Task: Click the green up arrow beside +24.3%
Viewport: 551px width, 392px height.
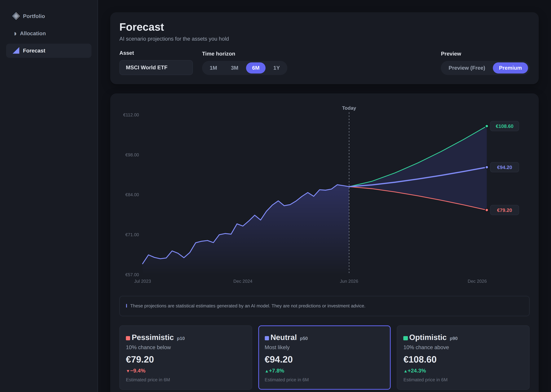Action: click(x=405, y=371)
